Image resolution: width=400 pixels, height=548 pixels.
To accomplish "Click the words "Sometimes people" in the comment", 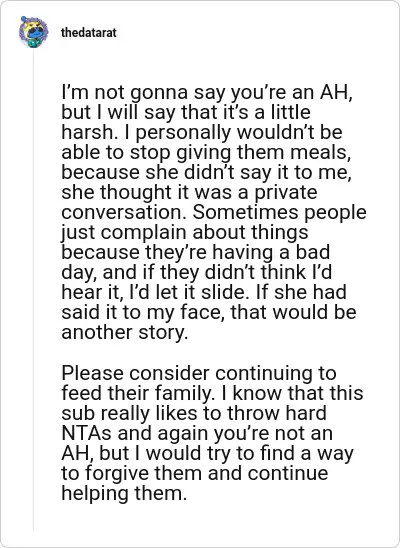I will click(x=279, y=212).
